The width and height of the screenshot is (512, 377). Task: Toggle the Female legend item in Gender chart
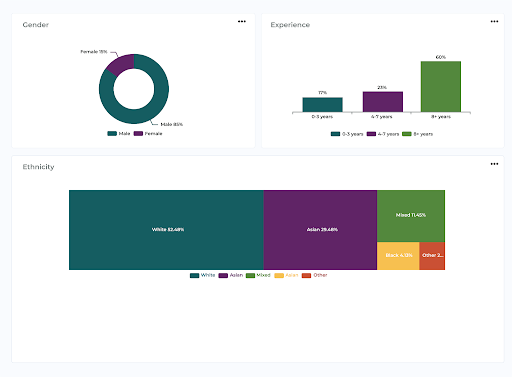(148, 133)
